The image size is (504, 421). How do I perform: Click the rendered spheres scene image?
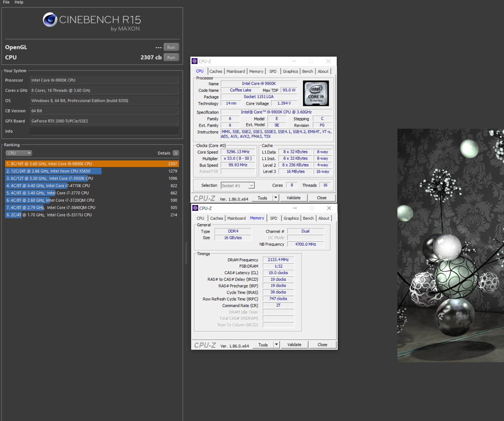[x=450, y=245]
